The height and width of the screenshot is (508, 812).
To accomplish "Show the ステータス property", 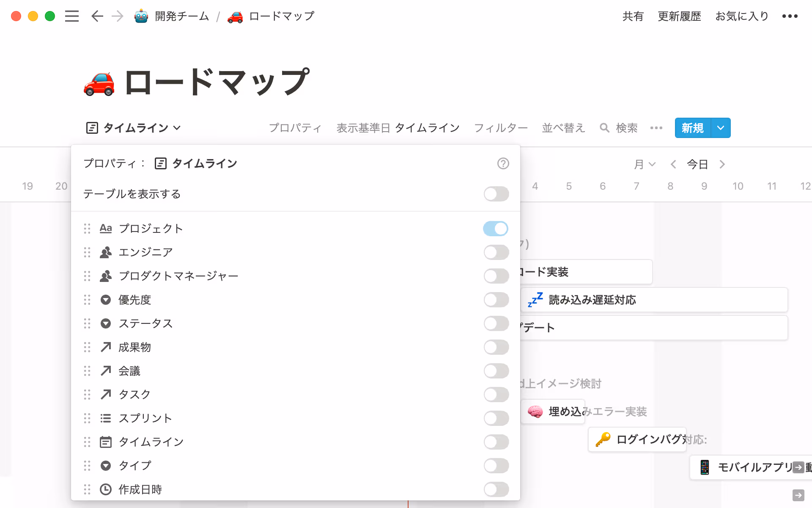I will point(496,323).
